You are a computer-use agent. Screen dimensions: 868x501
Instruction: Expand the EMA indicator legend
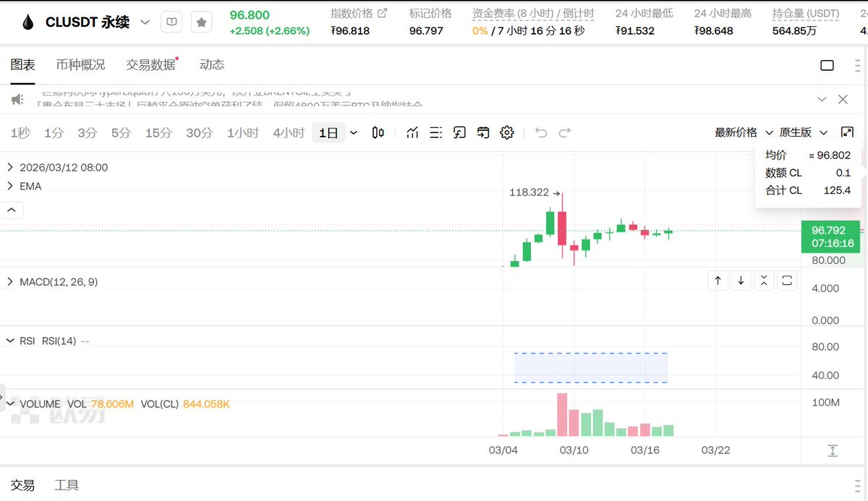click(x=10, y=186)
